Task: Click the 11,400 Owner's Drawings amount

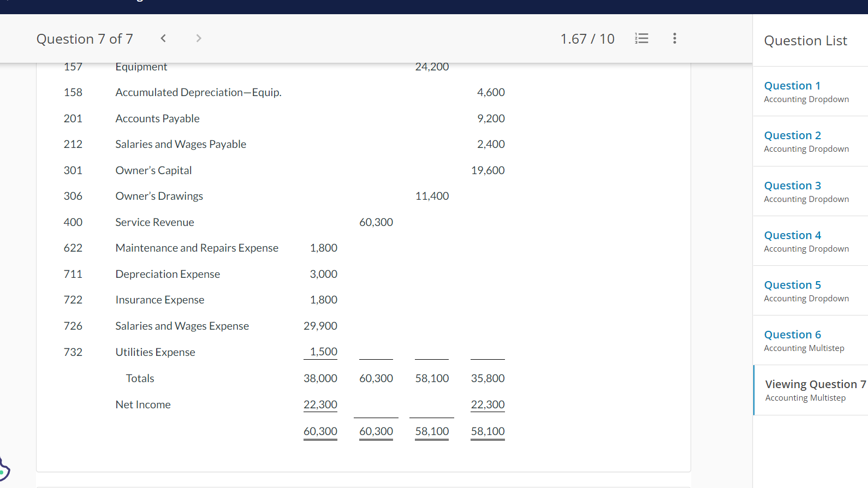Action: tap(432, 196)
